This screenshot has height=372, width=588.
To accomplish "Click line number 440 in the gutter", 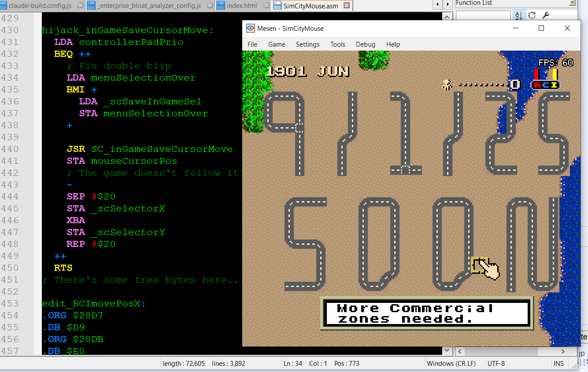I will click(x=10, y=149).
